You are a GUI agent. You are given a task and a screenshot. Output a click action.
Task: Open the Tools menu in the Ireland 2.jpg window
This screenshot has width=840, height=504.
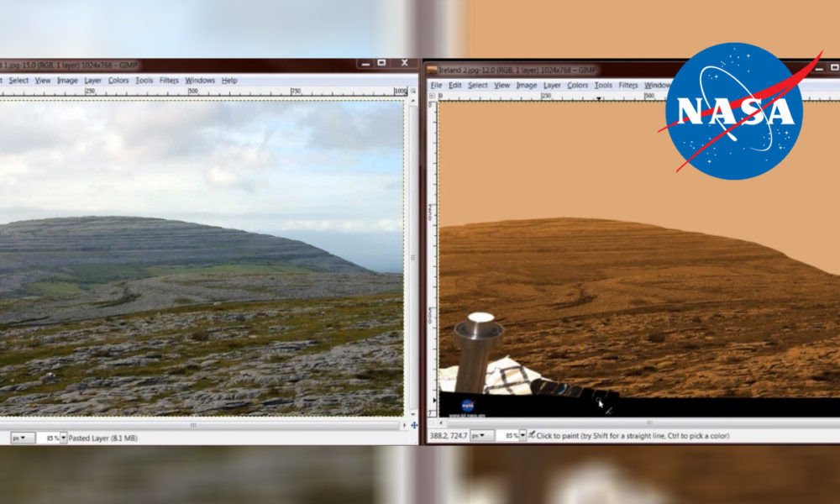(603, 85)
